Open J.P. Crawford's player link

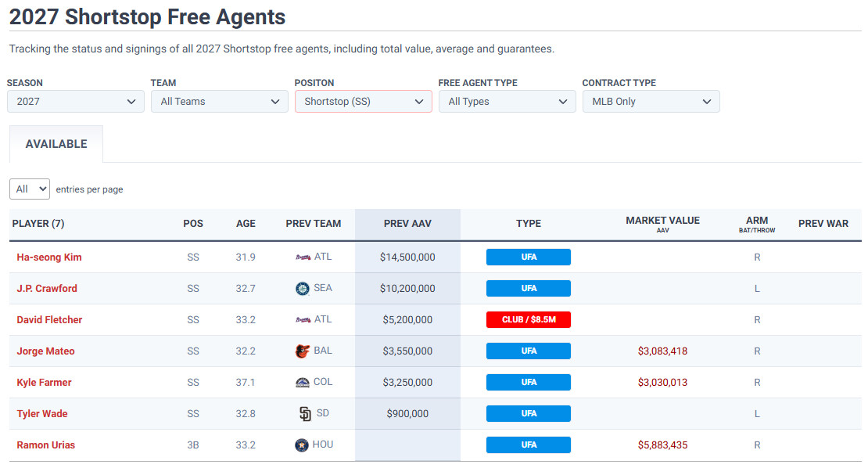[47, 289]
